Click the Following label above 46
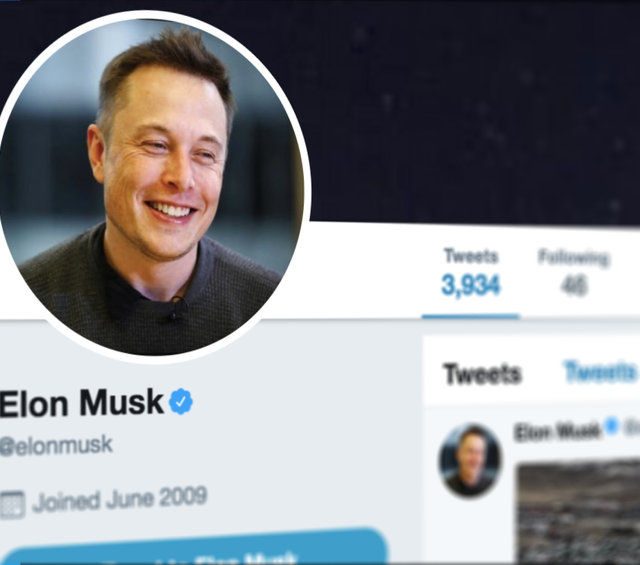640x565 pixels. [574, 258]
